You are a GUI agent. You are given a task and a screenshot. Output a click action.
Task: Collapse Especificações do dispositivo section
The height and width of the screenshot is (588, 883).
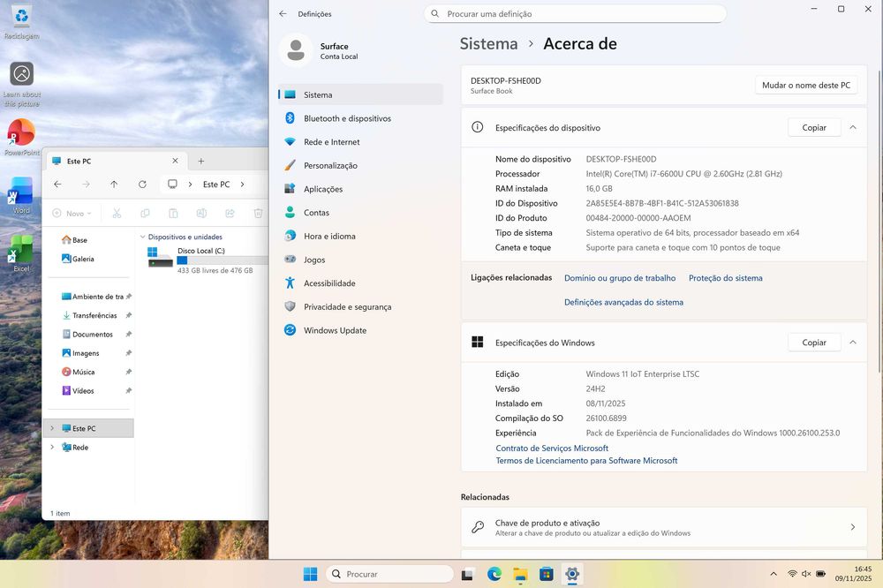pyautogui.click(x=853, y=128)
